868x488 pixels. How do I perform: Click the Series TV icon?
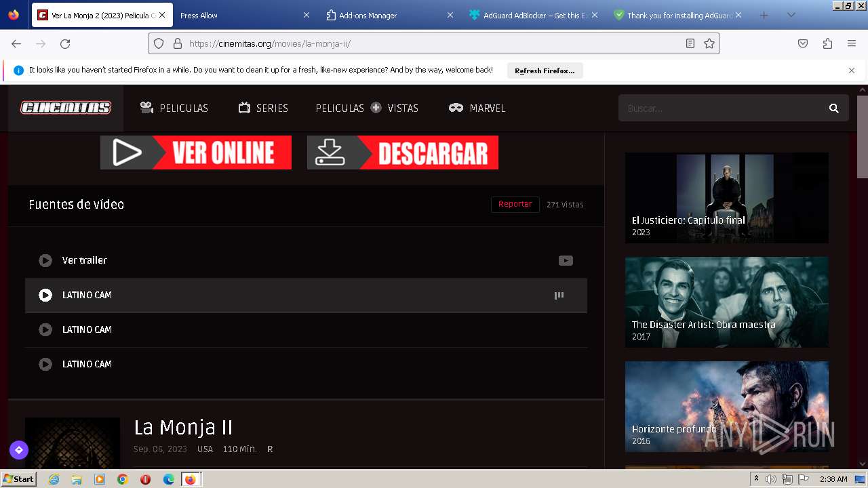[244, 108]
